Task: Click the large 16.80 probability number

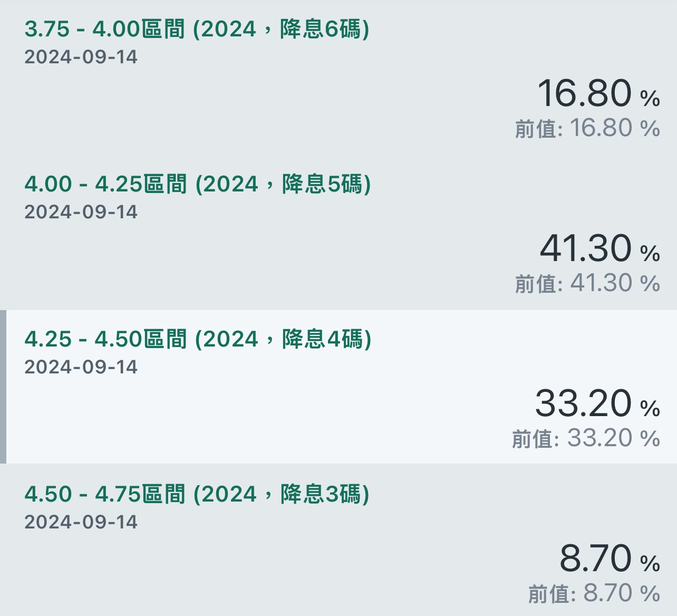Action: pos(584,93)
